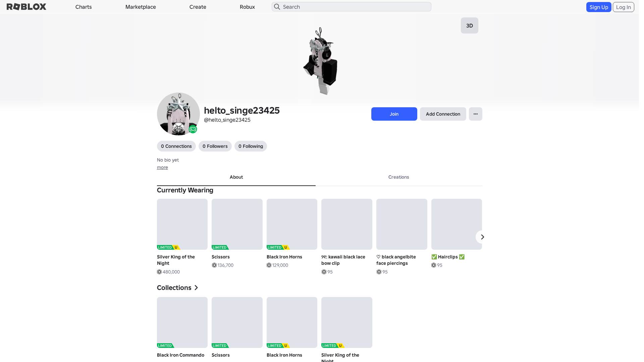Open the Robux page
The height and width of the screenshot is (362, 644).
click(x=247, y=7)
